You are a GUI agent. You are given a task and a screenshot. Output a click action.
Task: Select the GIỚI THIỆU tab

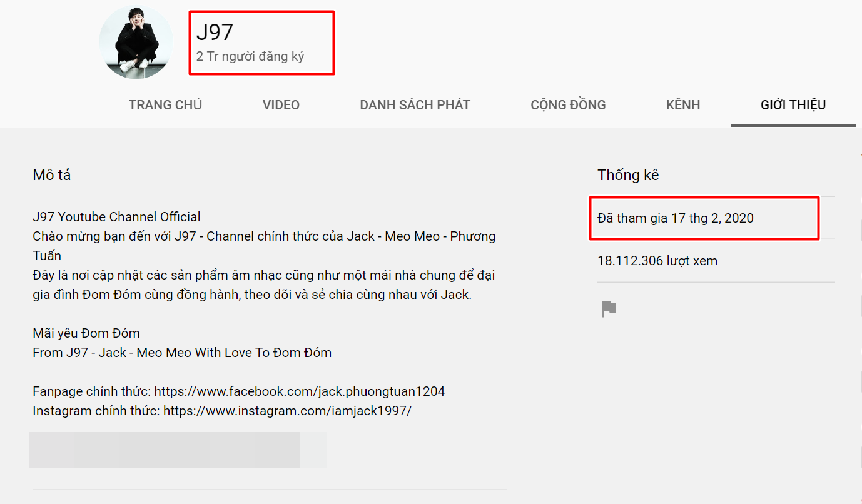pyautogui.click(x=793, y=105)
